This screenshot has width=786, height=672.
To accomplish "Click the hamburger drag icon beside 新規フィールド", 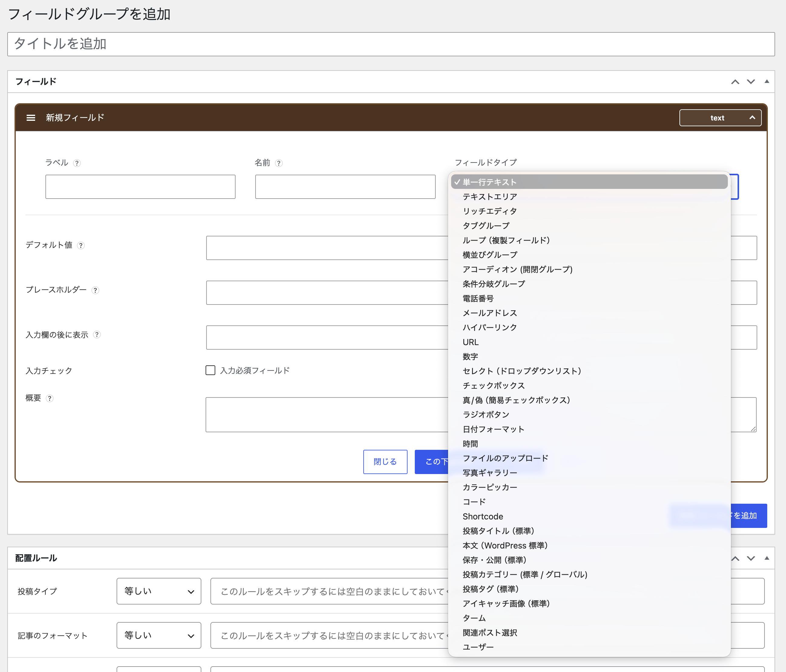I will point(31,117).
